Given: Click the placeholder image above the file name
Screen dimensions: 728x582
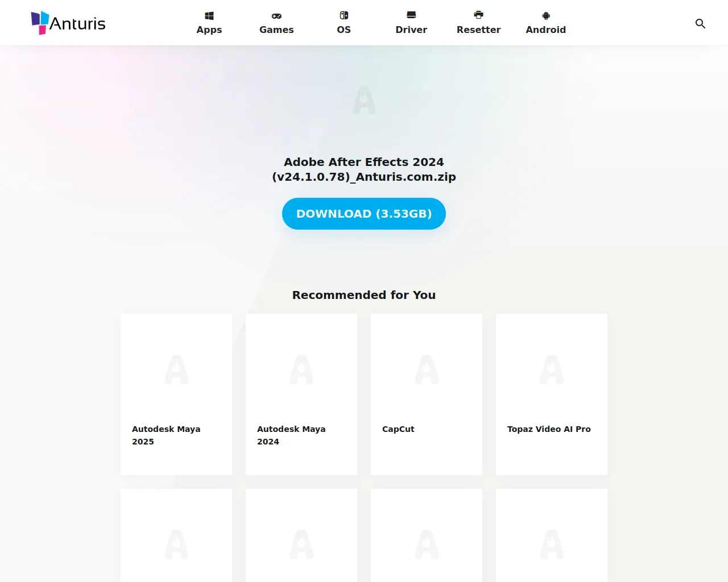Looking at the screenshot, I should point(364,100).
